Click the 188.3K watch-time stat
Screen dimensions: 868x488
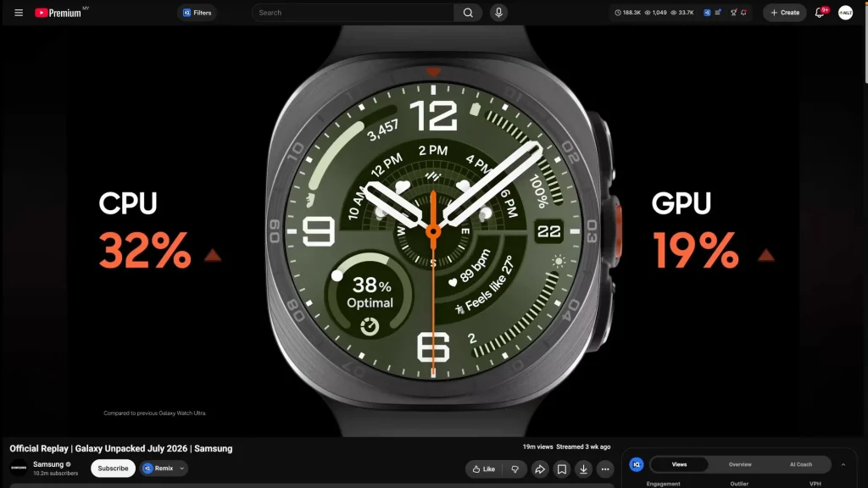click(x=628, y=13)
